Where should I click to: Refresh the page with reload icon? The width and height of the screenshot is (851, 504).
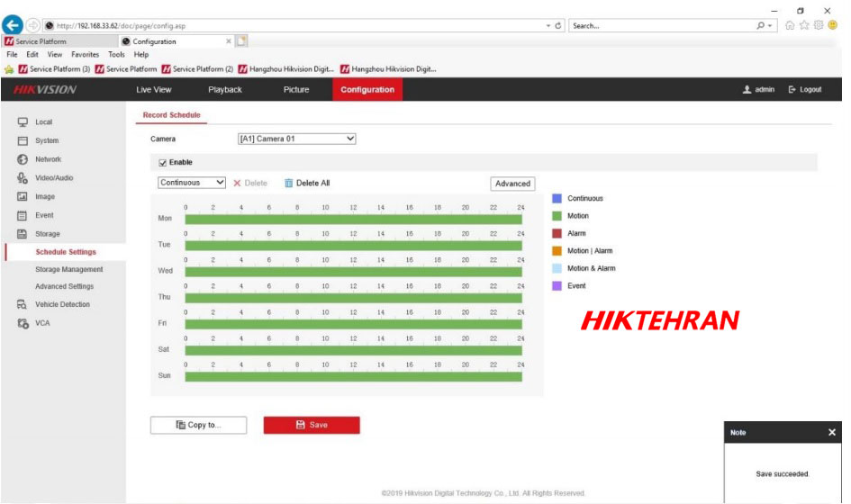point(558,25)
